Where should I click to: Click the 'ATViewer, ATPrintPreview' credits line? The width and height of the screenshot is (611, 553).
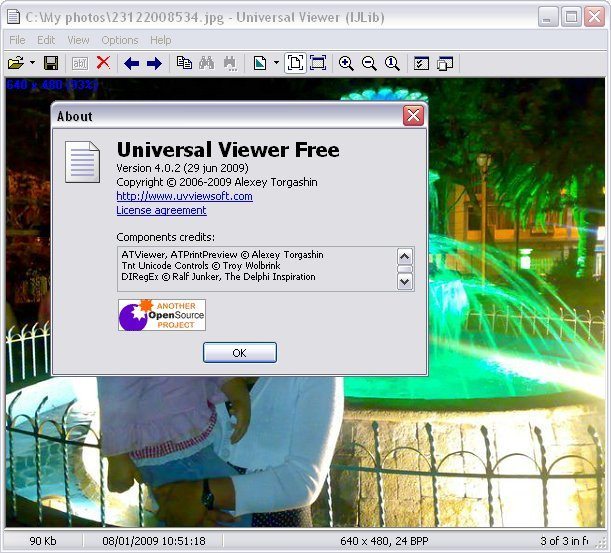[223, 255]
